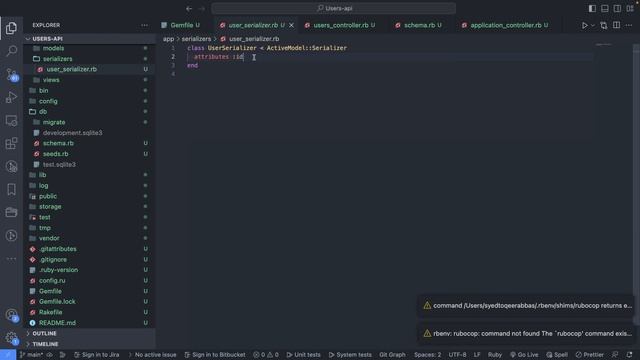Open Run and Debug view icon
Screen dimensions: 640x360
[x=11, y=98]
